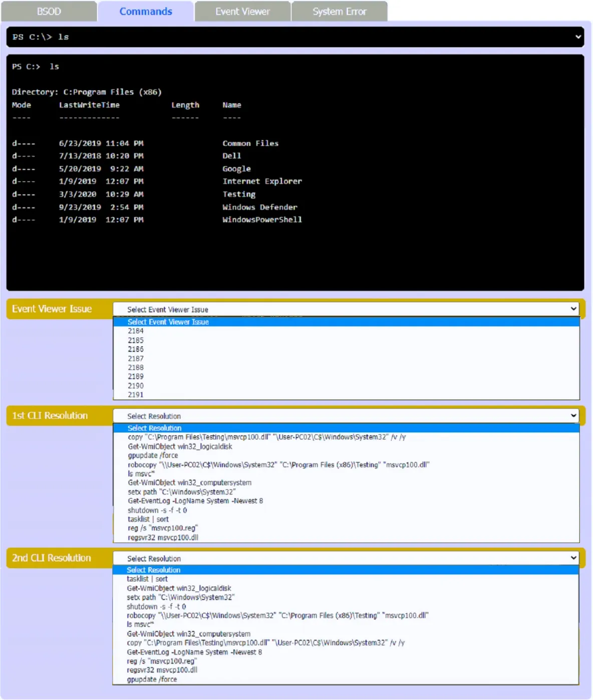Choose setx path option in 1st CLI list
This screenshot has width=593, height=700.
[x=346, y=492]
